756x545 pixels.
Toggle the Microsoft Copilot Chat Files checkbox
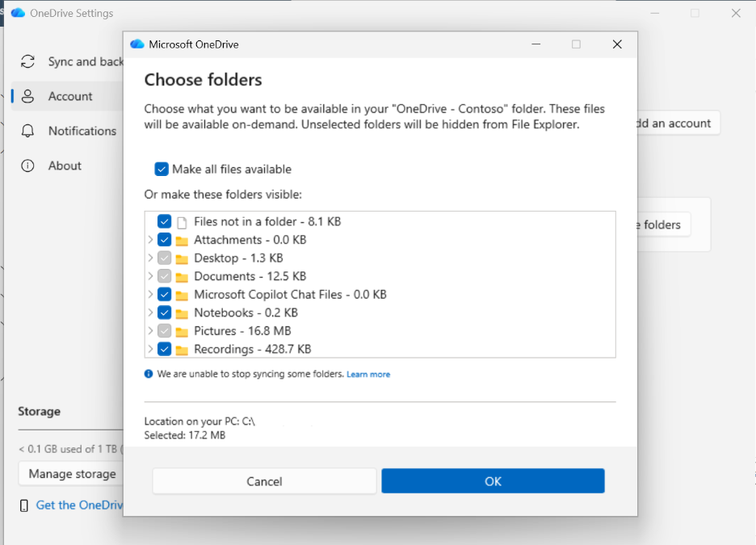(165, 294)
